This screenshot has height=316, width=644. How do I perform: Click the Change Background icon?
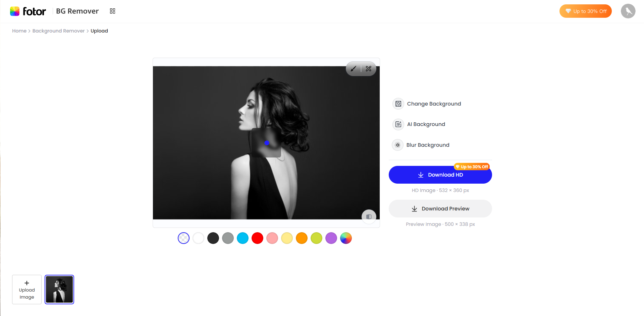pyautogui.click(x=398, y=104)
